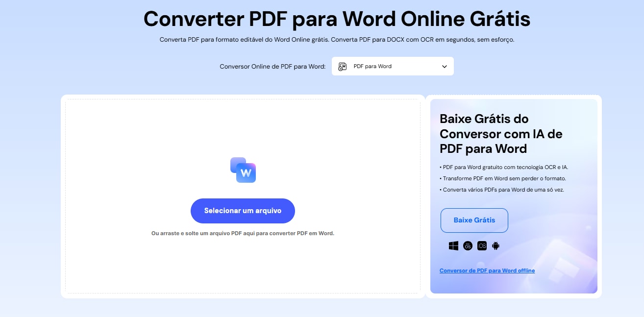Viewport: 644px width, 317px height.
Task: Click the 'Baixe Grátis' button
Action: pyautogui.click(x=474, y=220)
